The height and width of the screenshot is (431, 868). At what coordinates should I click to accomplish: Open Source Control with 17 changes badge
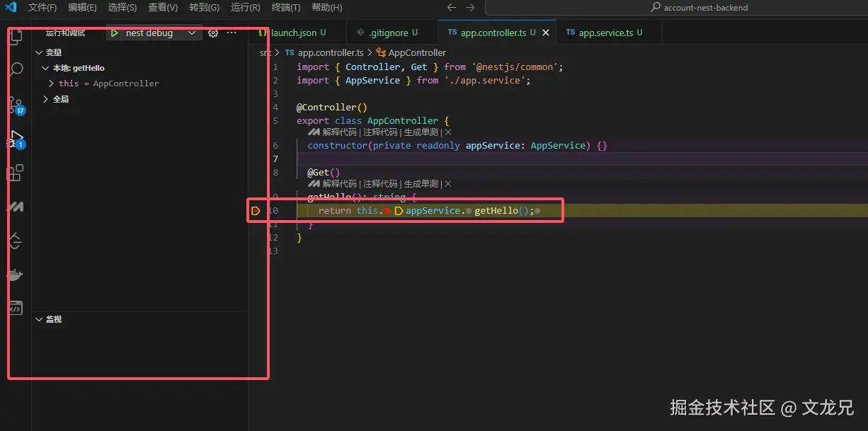coord(16,105)
